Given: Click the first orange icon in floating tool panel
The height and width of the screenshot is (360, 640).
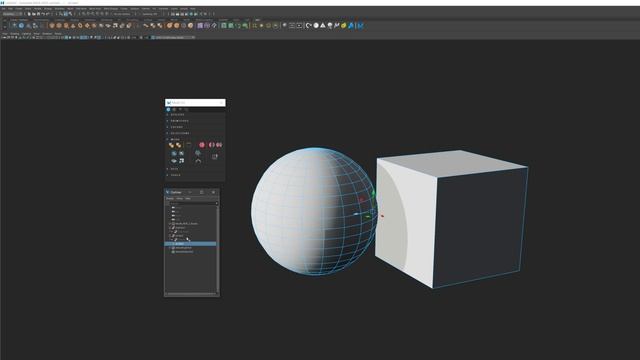Looking at the screenshot, I should (171, 145).
